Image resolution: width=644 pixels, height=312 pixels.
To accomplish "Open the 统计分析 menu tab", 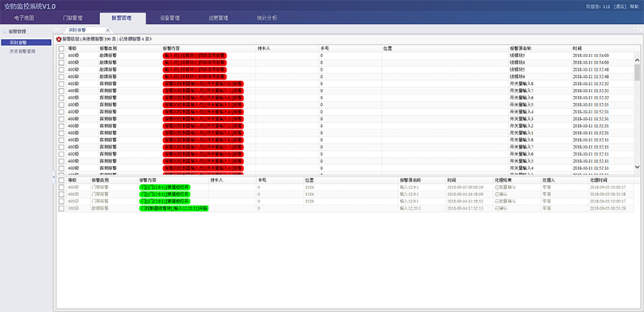I will click(x=267, y=18).
